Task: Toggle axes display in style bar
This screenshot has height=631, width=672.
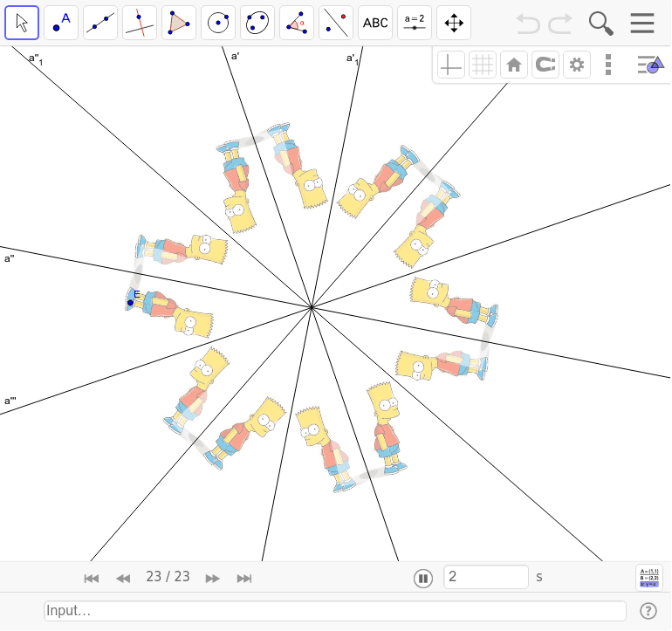Action: click(x=451, y=65)
